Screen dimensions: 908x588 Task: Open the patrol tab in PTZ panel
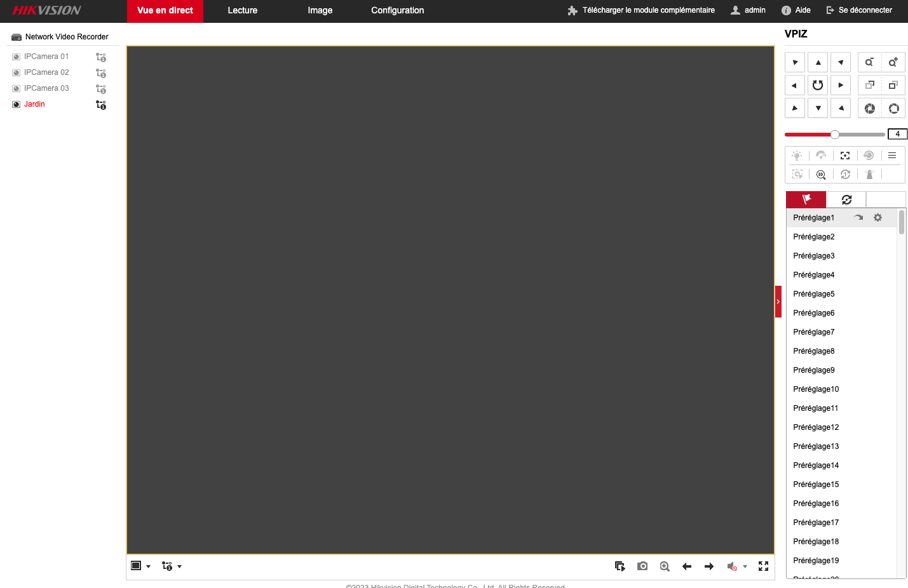[846, 200]
